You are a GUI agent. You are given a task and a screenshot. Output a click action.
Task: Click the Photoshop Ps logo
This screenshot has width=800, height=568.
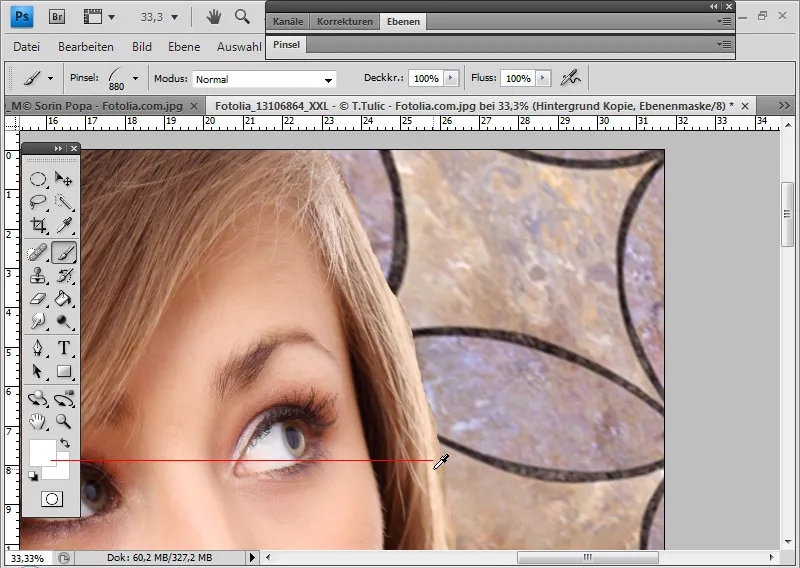(22, 16)
